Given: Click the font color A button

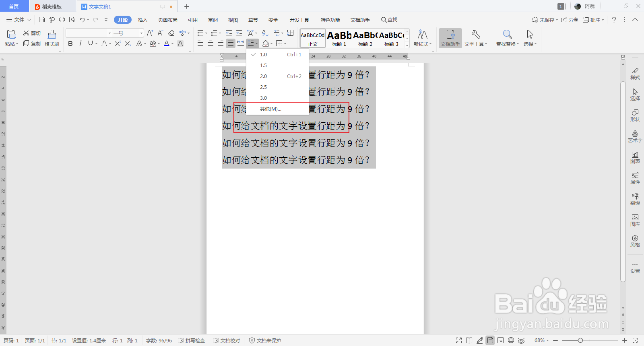Looking at the screenshot, I should tap(167, 43).
